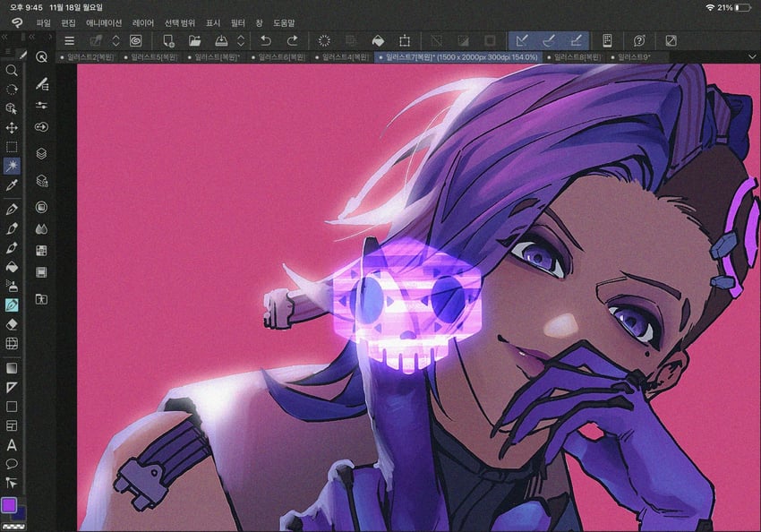Select the Eraser tool
761x532 pixels.
coord(12,324)
